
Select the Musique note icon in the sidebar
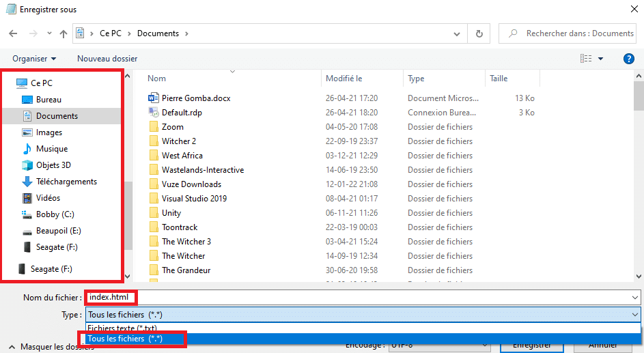tap(27, 149)
